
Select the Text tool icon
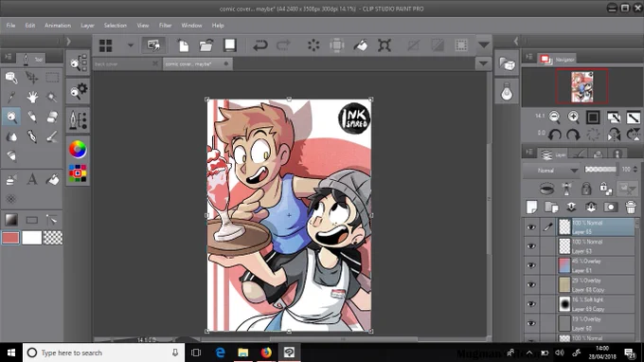(x=32, y=179)
